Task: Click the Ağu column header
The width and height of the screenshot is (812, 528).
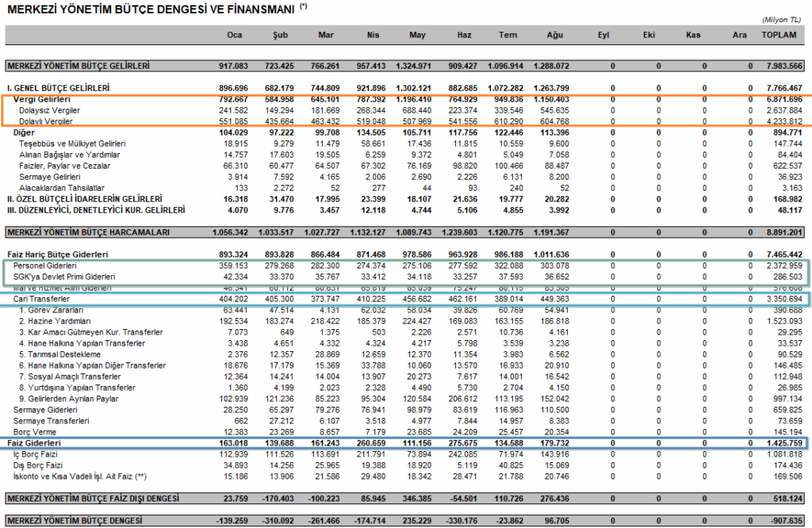Action: pos(555,36)
